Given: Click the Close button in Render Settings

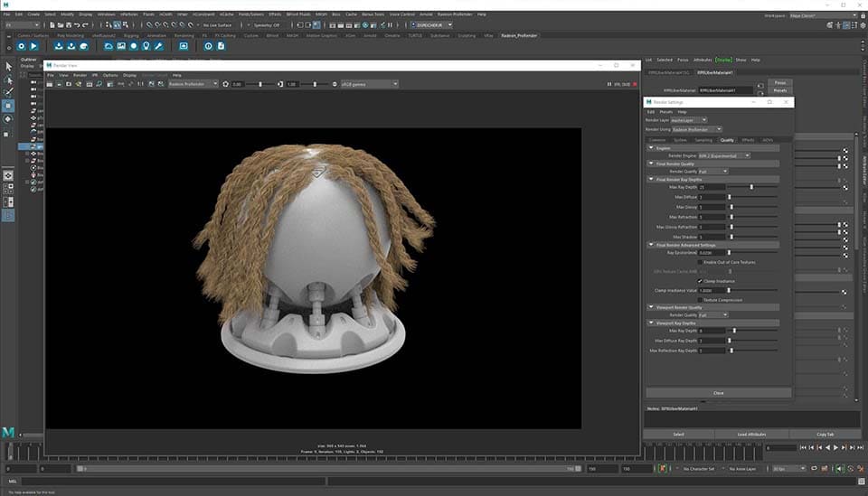Looking at the screenshot, I should click(x=718, y=393).
